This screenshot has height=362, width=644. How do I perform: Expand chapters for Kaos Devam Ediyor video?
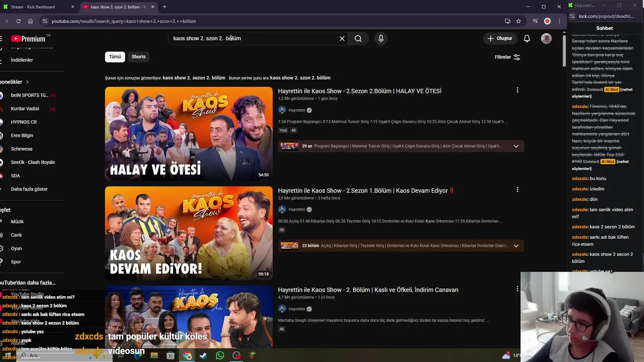point(516,246)
